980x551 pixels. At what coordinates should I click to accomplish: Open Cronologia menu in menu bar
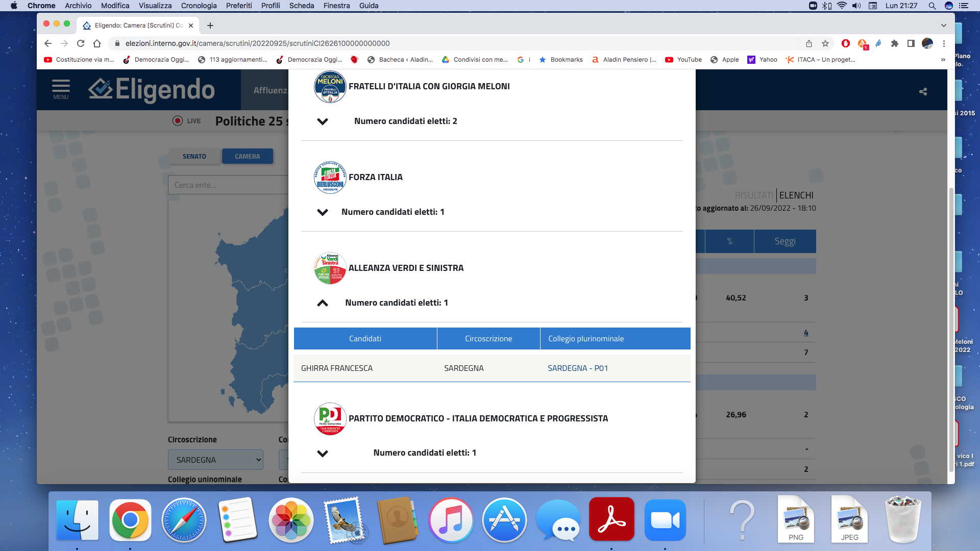199,6
